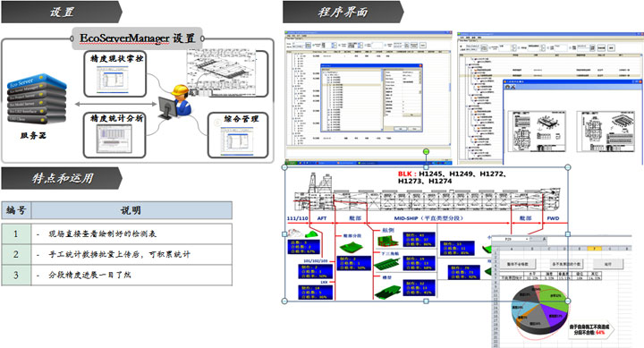Select the 下三角舱 green block model
The image size is (644, 348).
pos(387,264)
